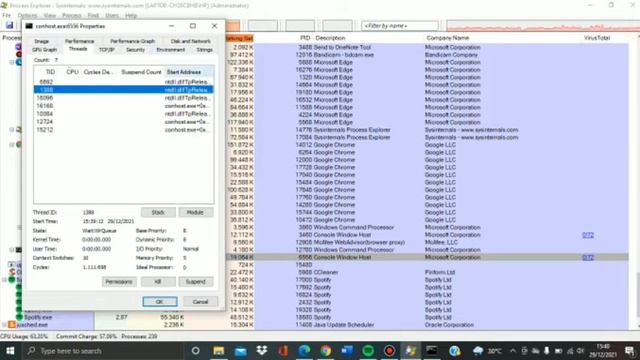Confirm the dialog with OK

(x=160, y=302)
